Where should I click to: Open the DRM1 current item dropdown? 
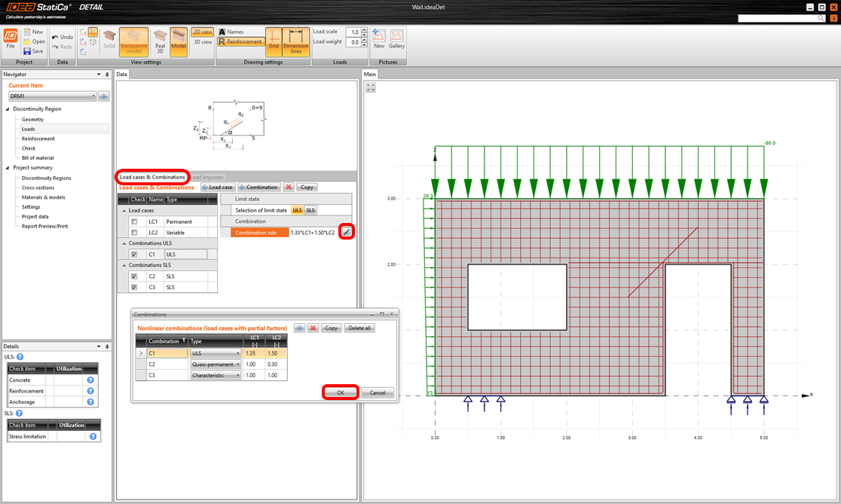pos(93,96)
